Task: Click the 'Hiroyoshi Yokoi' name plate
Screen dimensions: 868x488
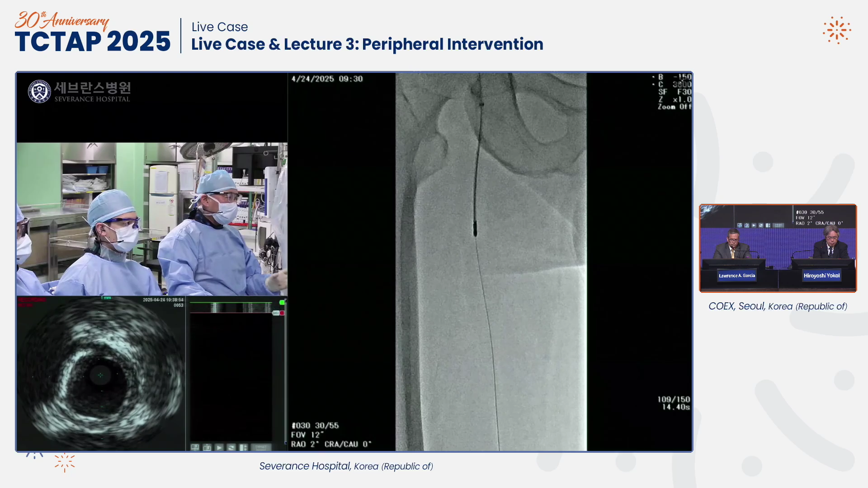Action: (x=821, y=276)
